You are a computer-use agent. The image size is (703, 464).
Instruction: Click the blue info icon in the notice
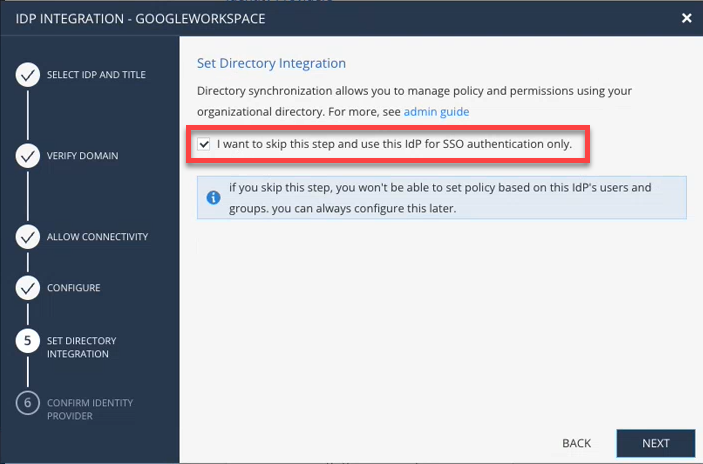tap(213, 197)
